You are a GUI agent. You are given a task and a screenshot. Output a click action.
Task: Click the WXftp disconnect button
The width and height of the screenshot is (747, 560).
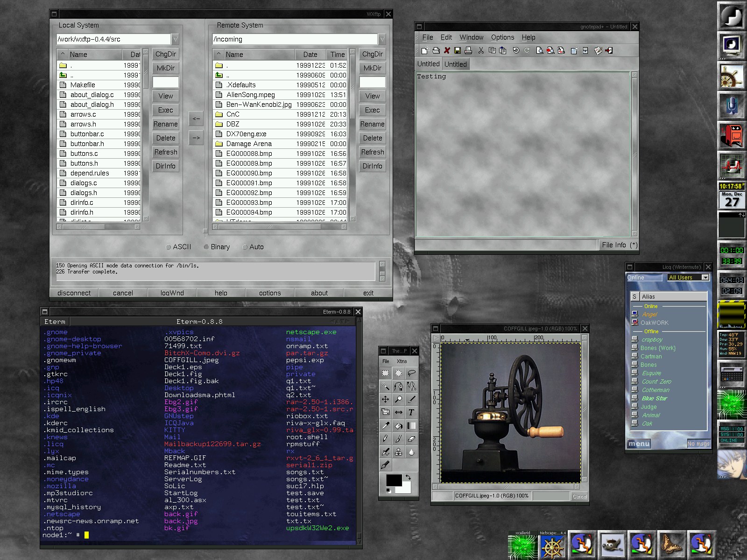(74, 293)
